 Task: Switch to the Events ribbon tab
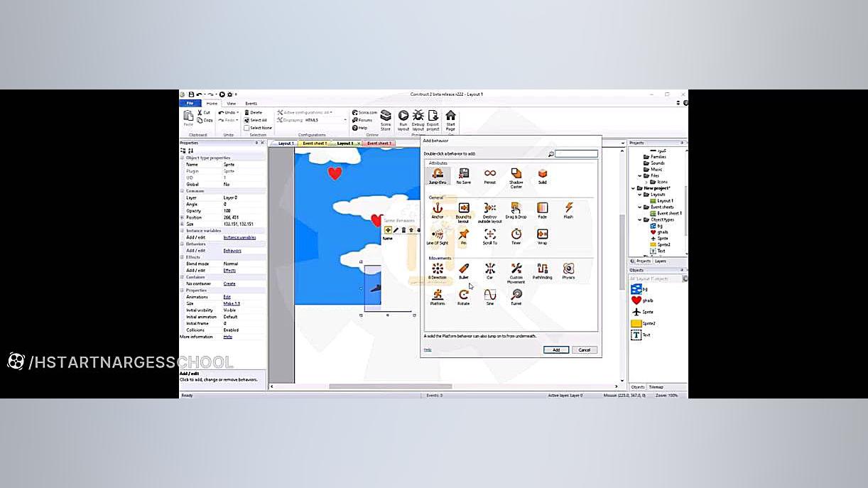[251, 103]
